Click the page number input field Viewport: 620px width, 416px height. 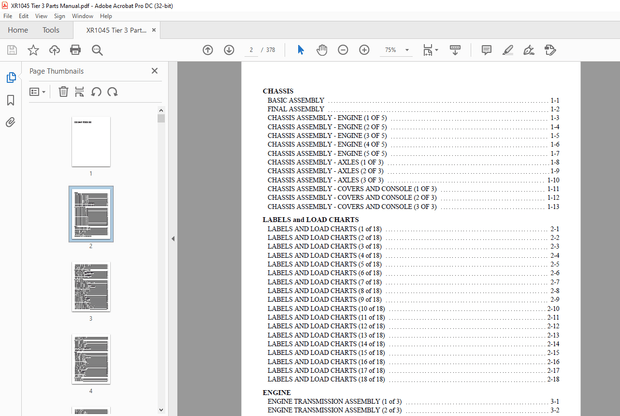point(251,50)
